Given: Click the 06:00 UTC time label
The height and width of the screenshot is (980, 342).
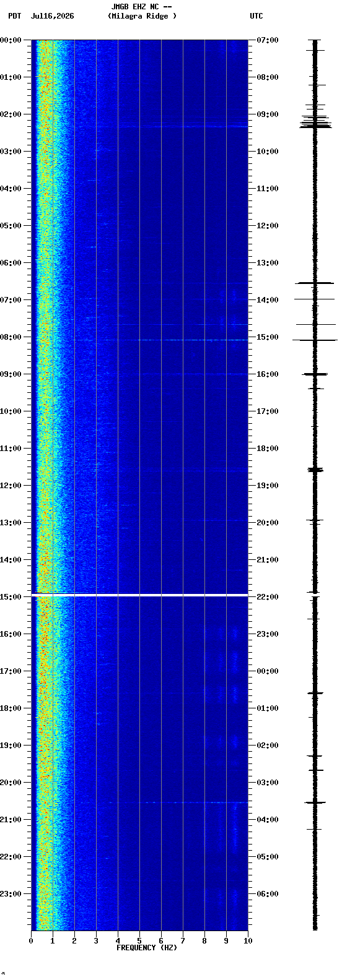Looking at the screenshot, I should pos(268,894).
